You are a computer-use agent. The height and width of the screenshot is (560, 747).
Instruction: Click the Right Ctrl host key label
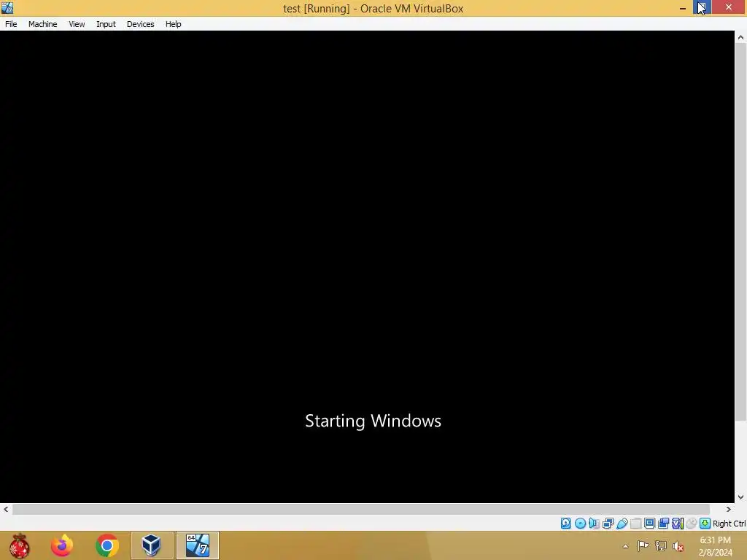[x=729, y=524]
